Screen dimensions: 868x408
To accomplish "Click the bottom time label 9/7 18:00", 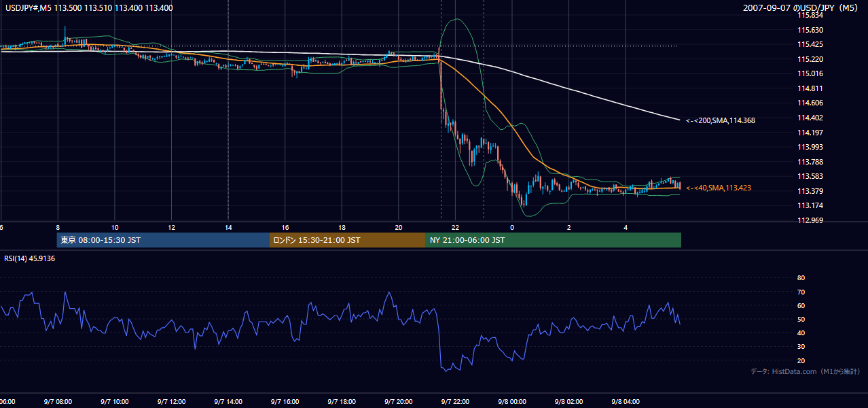I will pos(342,401).
